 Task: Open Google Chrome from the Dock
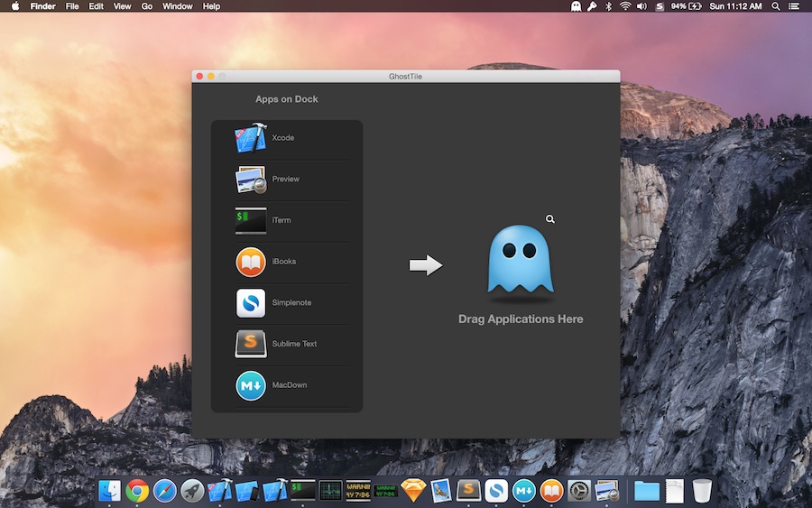click(x=137, y=490)
